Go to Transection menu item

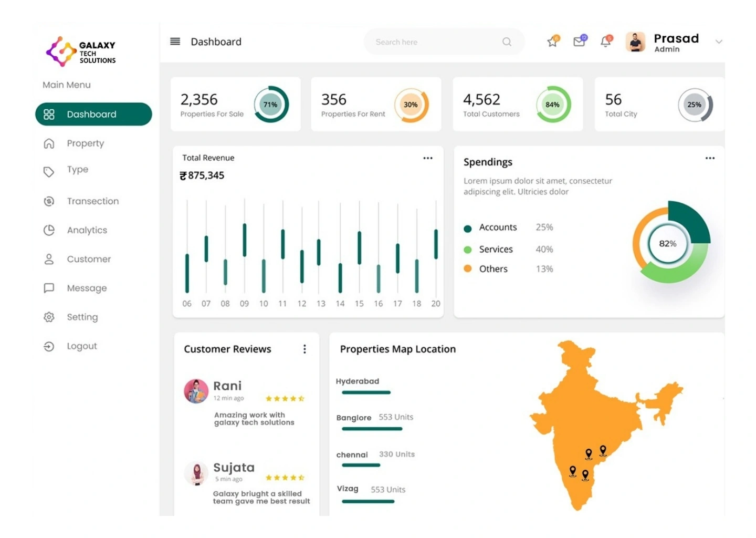pyautogui.click(x=92, y=201)
